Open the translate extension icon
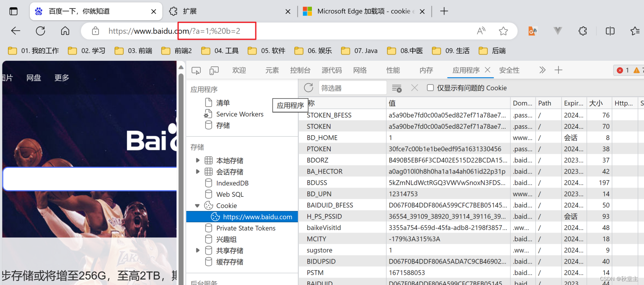This screenshot has height=285, width=644. (x=533, y=31)
